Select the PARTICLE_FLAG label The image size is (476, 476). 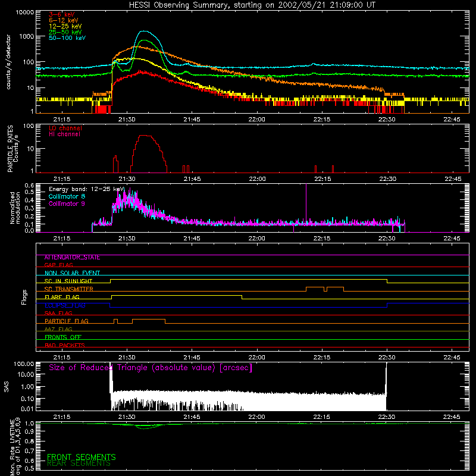pos(67,321)
